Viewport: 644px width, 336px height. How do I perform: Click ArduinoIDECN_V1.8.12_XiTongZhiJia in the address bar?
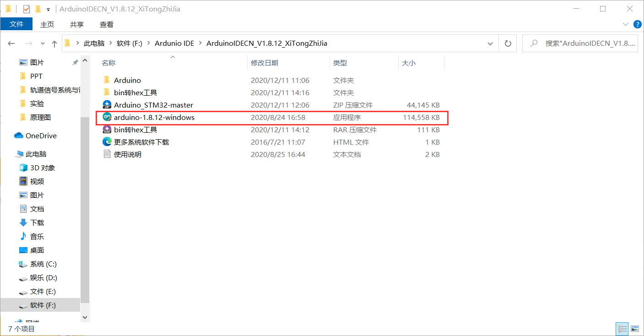tap(267, 43)
